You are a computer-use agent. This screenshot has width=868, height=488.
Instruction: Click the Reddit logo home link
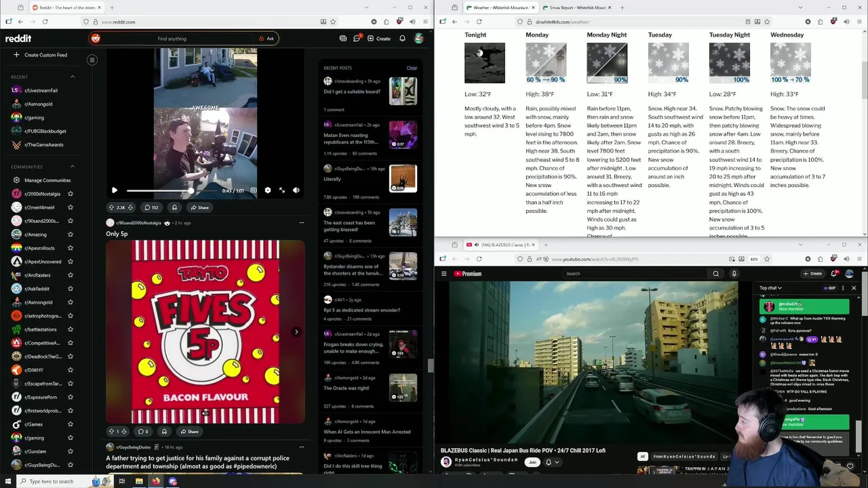point(18,39)
